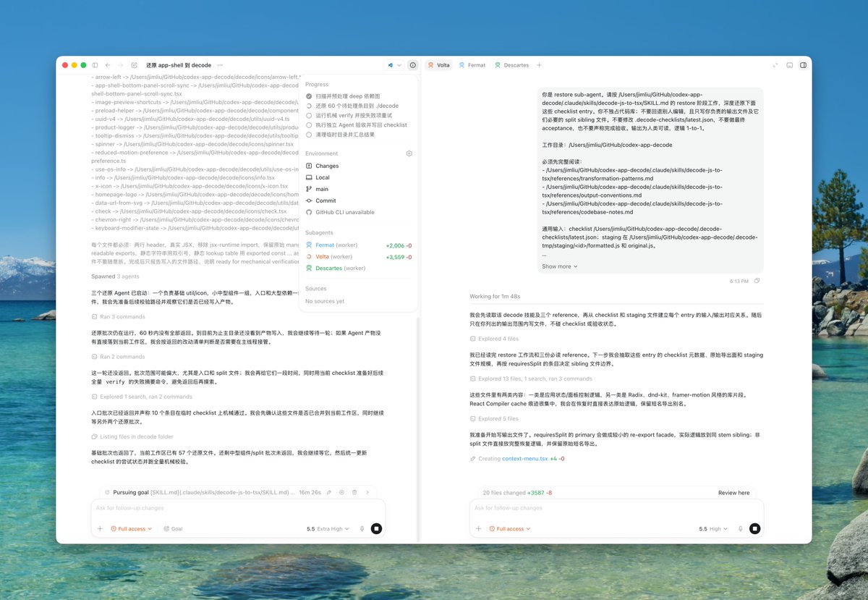This screenshot has height=600, width=868.
Task: Copy the sub-agent prompt message
Action: click(x=757, y=281)
